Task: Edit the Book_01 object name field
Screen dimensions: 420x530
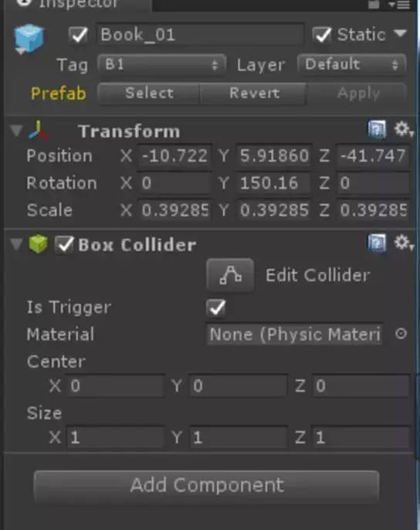Action: pyautogui.click(x=201, y=35)
